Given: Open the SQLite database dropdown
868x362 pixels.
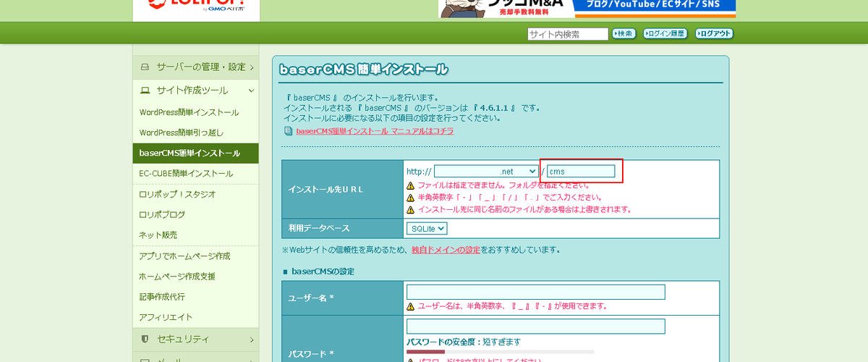Looking at the screenshot, I should pos(427,228).
